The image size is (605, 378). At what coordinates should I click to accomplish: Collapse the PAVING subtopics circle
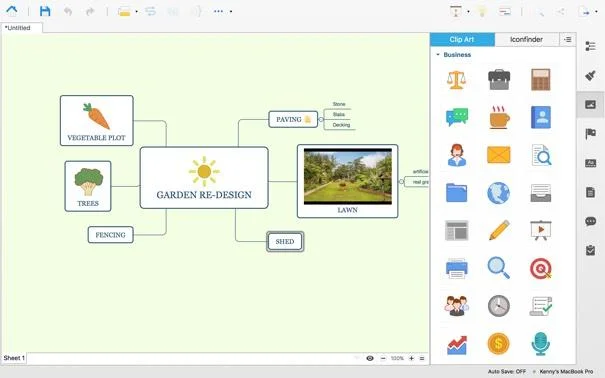(321, 120)
